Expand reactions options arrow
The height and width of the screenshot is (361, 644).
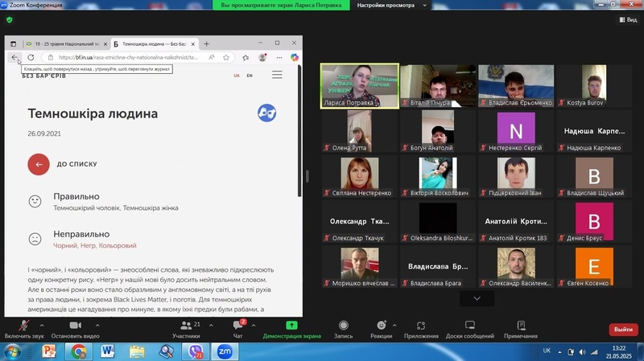[x=394, y=326]
